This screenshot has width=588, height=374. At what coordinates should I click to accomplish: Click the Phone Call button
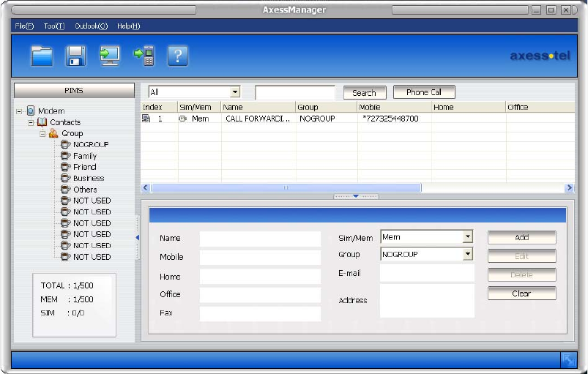tap(424, 91)
